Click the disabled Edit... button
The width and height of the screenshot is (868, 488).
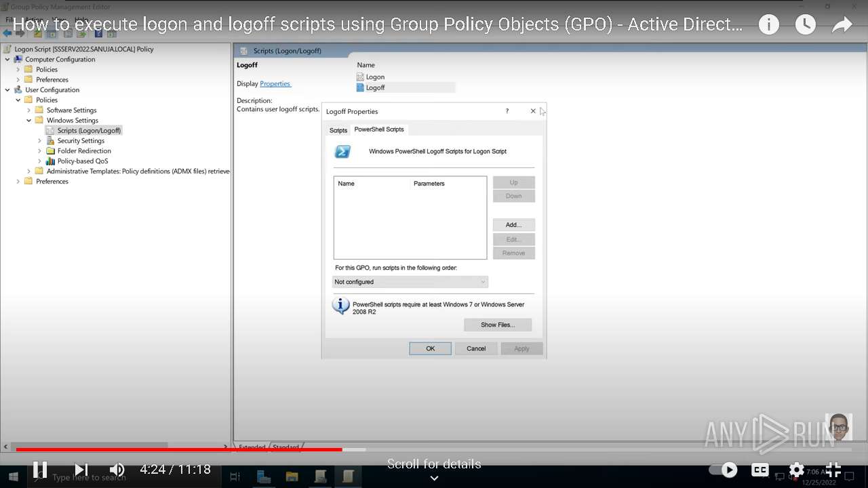pyautogui.click(x=514, y=239)
